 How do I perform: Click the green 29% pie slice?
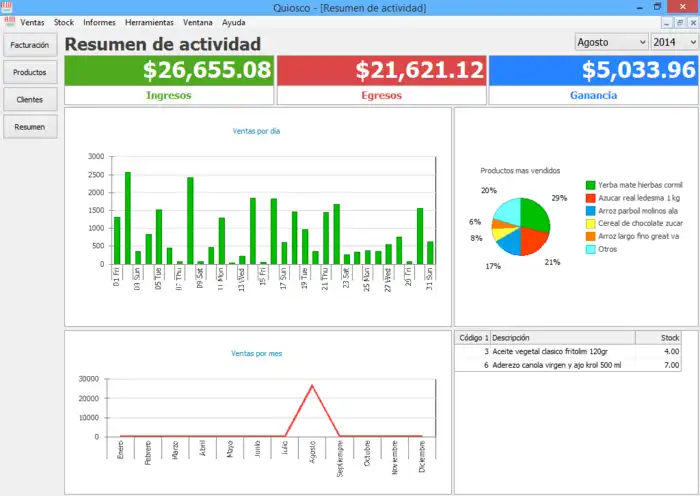pyautogui.click(x=535, y=214)
